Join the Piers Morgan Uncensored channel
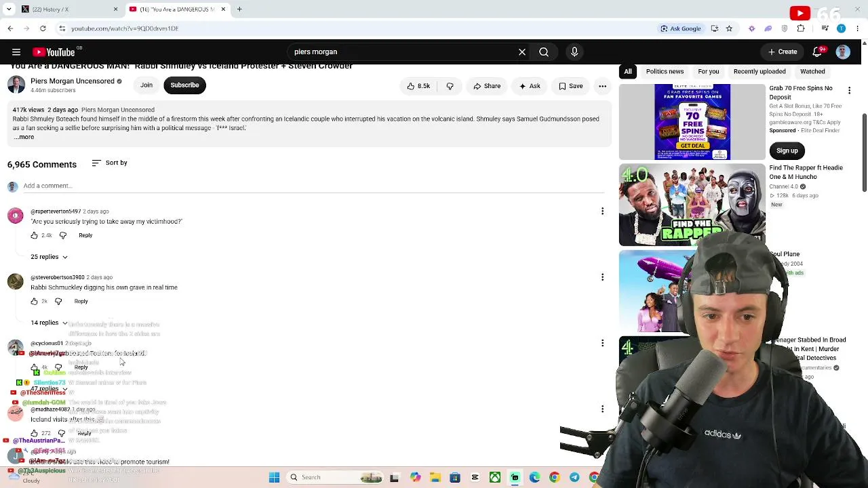 146,85
